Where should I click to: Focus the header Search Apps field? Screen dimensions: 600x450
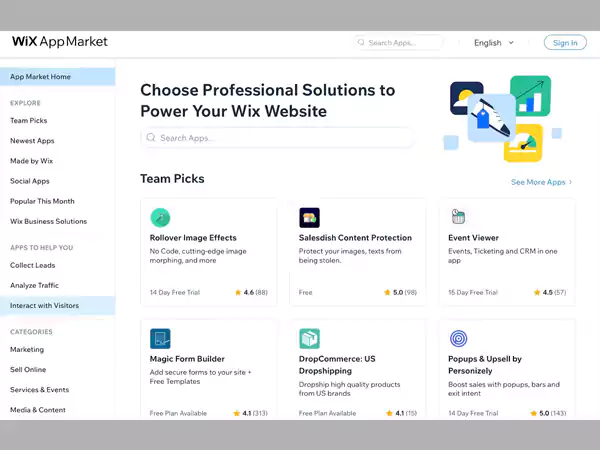[398, 42]
